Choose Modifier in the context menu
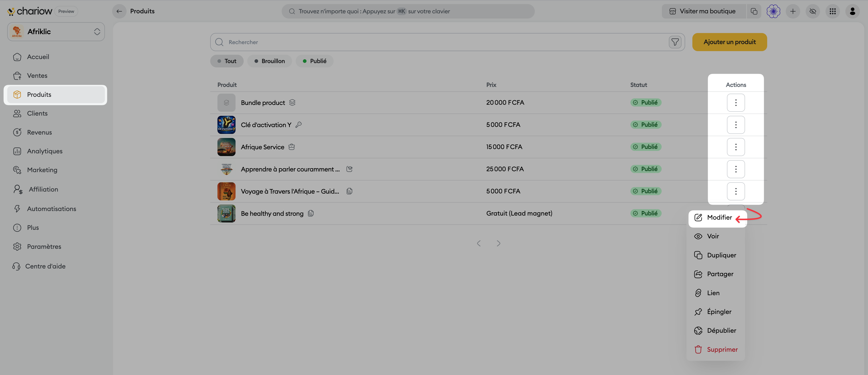Image resolution: width=868 pixels, height=375 pixels. pos(716,218)
